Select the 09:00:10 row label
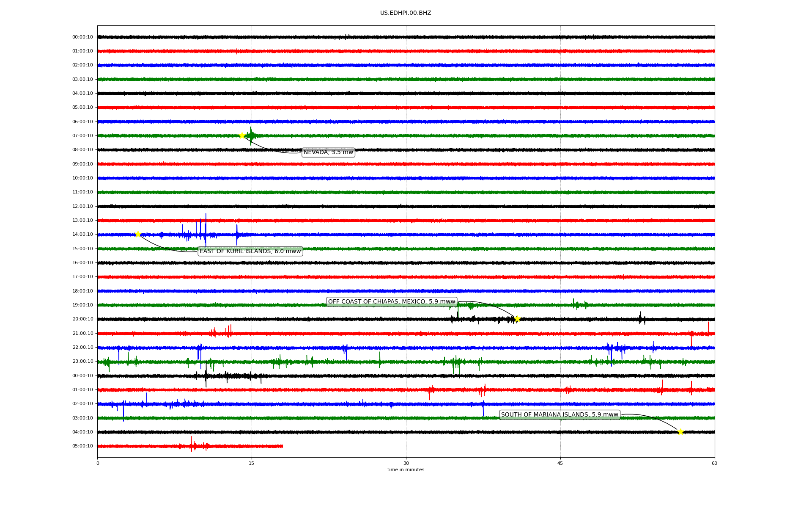Viewport: 812px width, 508px height. pyautogui.click(x=82, y=164)
